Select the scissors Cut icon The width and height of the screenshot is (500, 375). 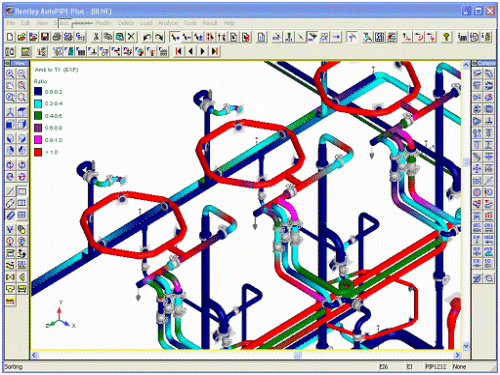(x=96, y=37)
